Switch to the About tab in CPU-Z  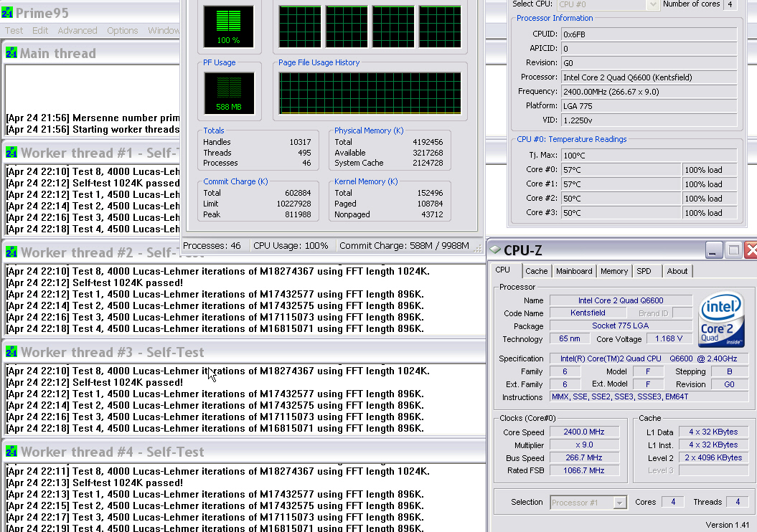pyautogui.click(x=677, y=271)
